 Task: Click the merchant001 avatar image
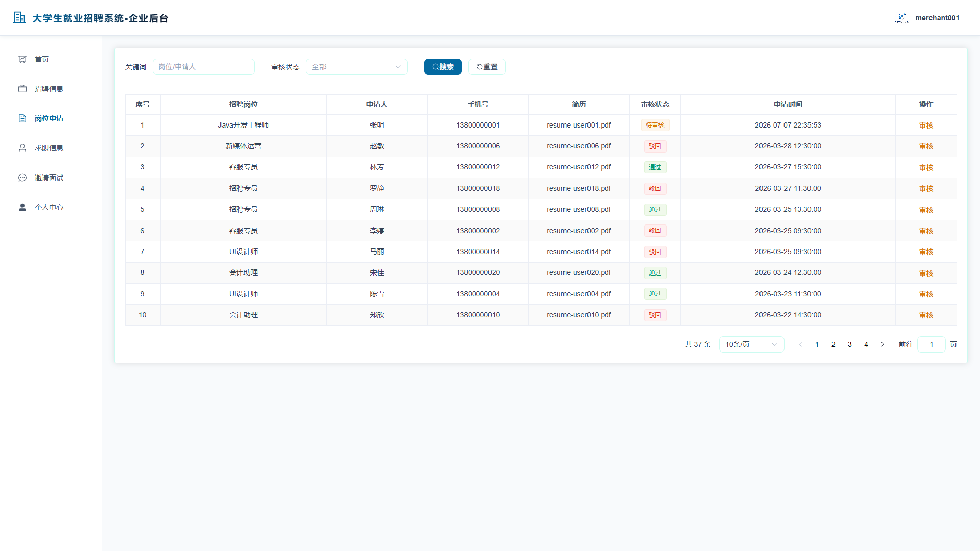tap(902, 18)
